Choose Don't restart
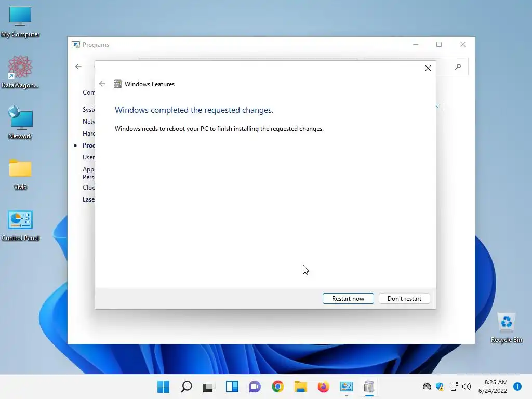Image resolution: width=532 pixels, height=399 pixels. click(x=404, y=299)
